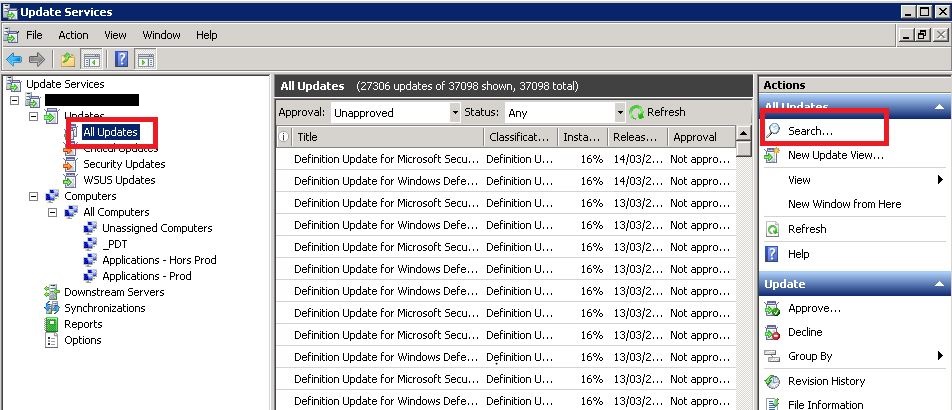Viewport: 952px width, 410px height.
Task: Click the Approve… action
Action: pyautogui.click(x=814, y=309)
